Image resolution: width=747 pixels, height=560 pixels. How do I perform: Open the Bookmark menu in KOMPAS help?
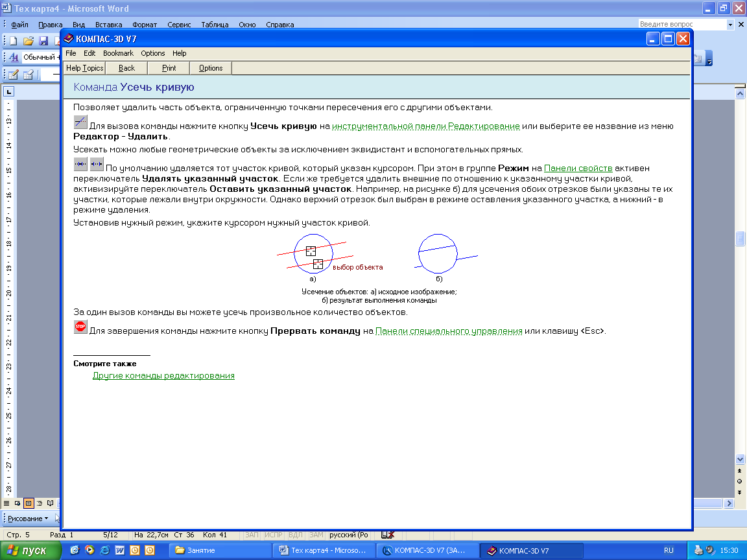tap(118, 53)
